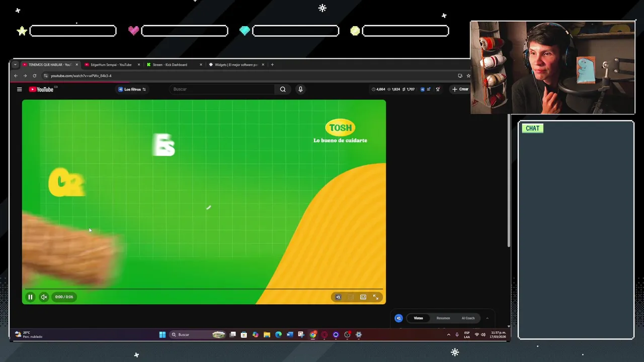Show hidden system tray icons
Image resolution: width=644 pixels, height=362 pixels.
click(x=449, y=335)
